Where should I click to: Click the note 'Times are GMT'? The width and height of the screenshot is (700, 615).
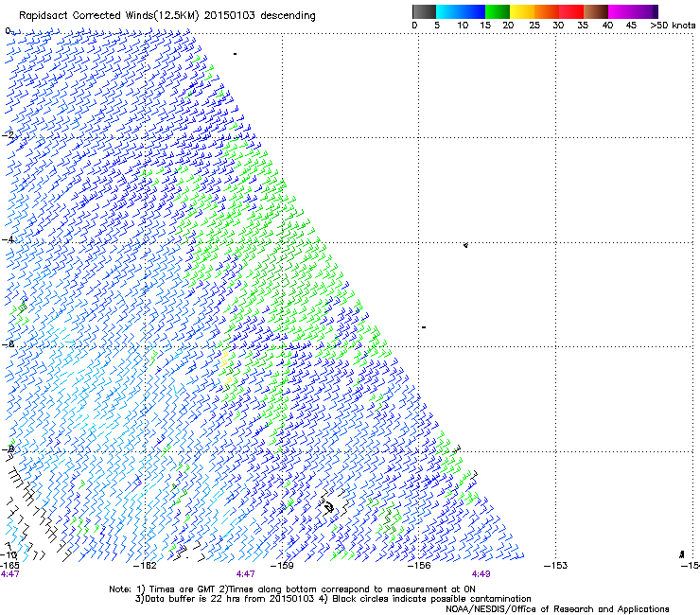tap(183, 589)
